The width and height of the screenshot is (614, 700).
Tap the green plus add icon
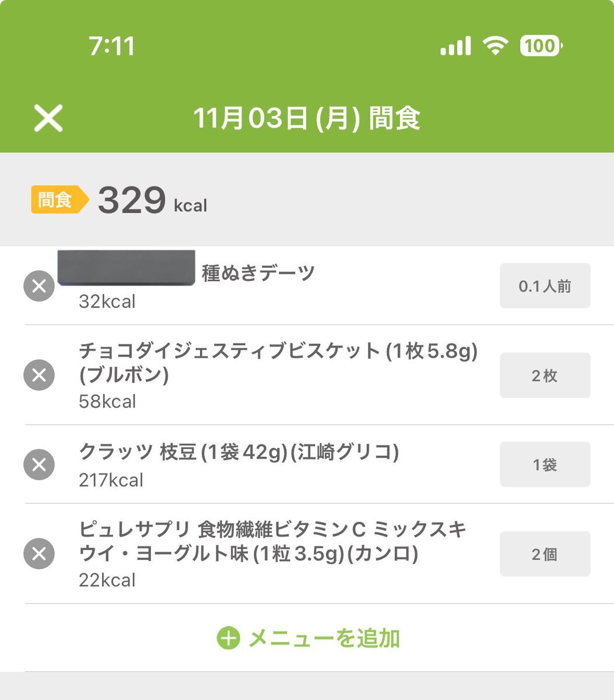click(x=228, y=638)
